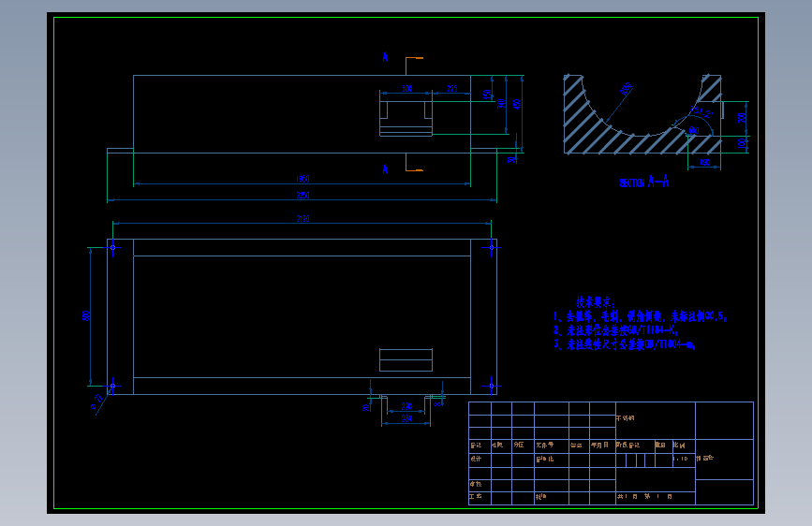Select technical note line 2 citing GB/T1184-K
Viewport: 812px width, 526px height.
click(615, 330)
